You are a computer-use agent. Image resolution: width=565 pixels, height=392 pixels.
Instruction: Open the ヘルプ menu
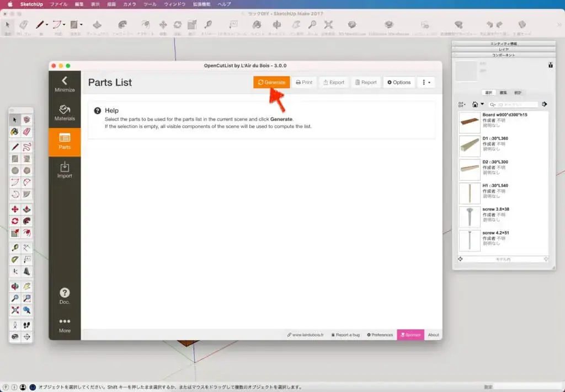tap(224, 4)
